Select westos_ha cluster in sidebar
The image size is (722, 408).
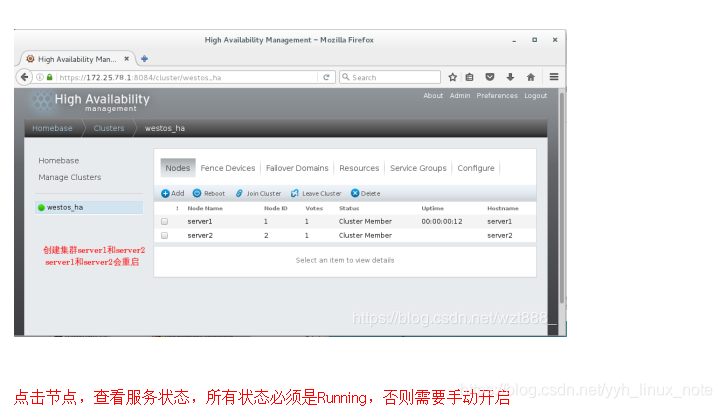click(89, 207)
